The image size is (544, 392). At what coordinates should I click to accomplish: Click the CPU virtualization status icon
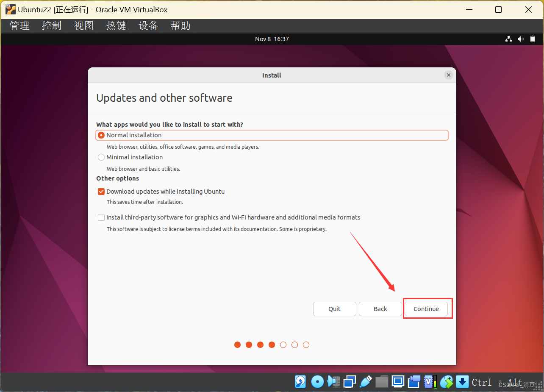click(430, 382)
